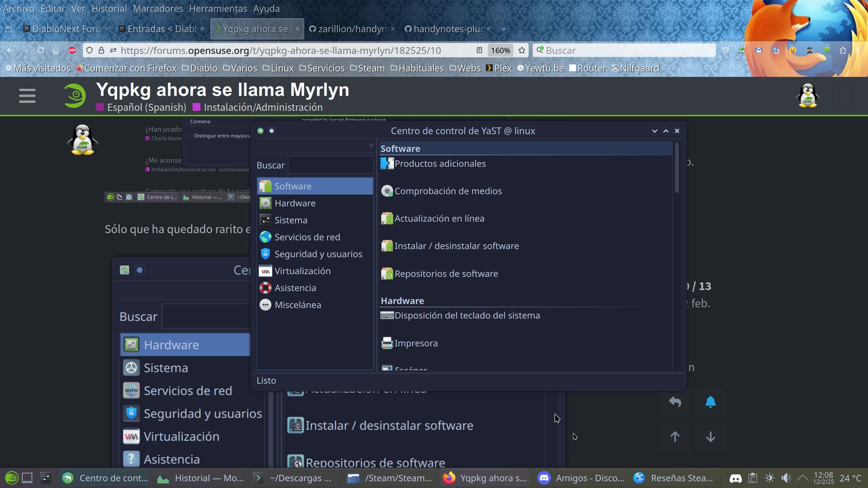Click the forum notification bell icon
Screen dimensions: 868x488
[710, 402]
